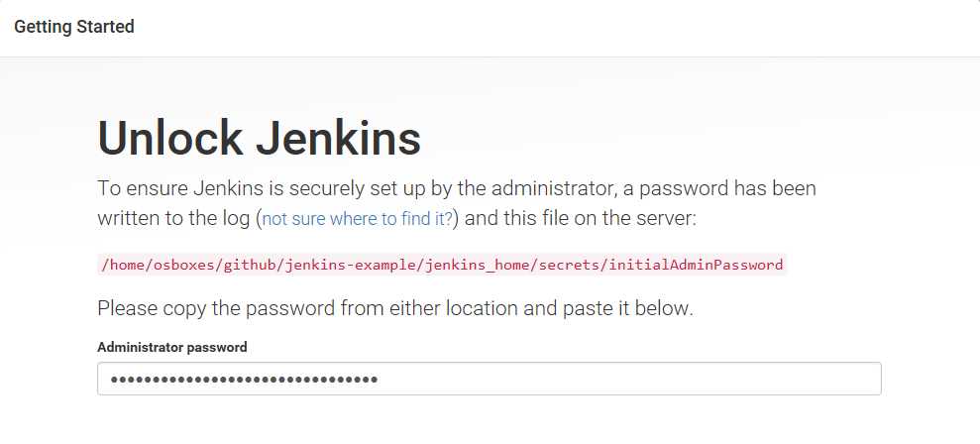Focus the Administrator password input field

(490, 379)
